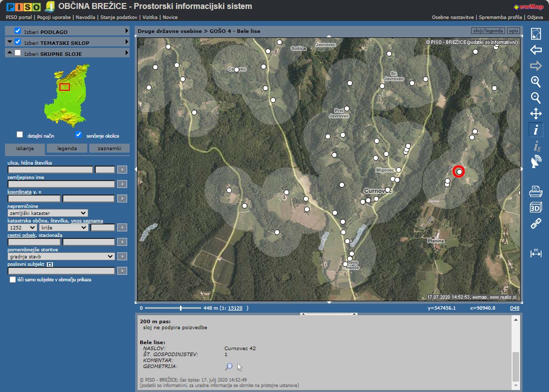Click the chain link icon

536,223
